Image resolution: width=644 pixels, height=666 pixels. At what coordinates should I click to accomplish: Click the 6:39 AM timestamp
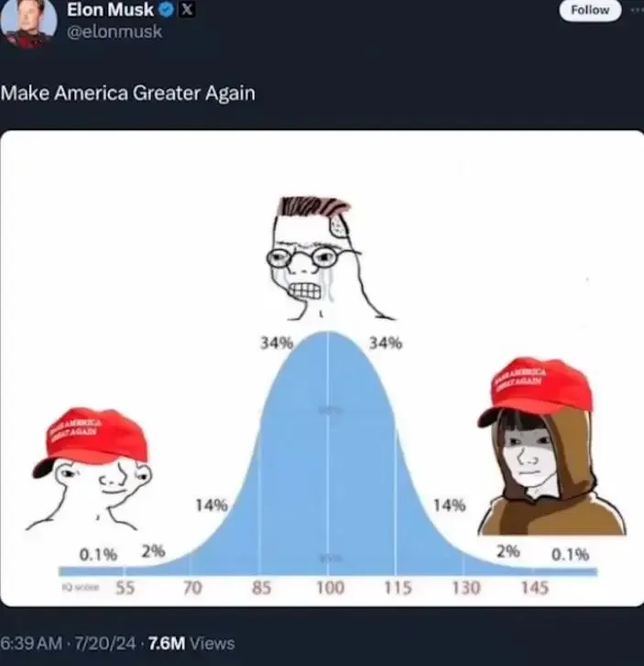pyautogui.click(x=31, y=643)
